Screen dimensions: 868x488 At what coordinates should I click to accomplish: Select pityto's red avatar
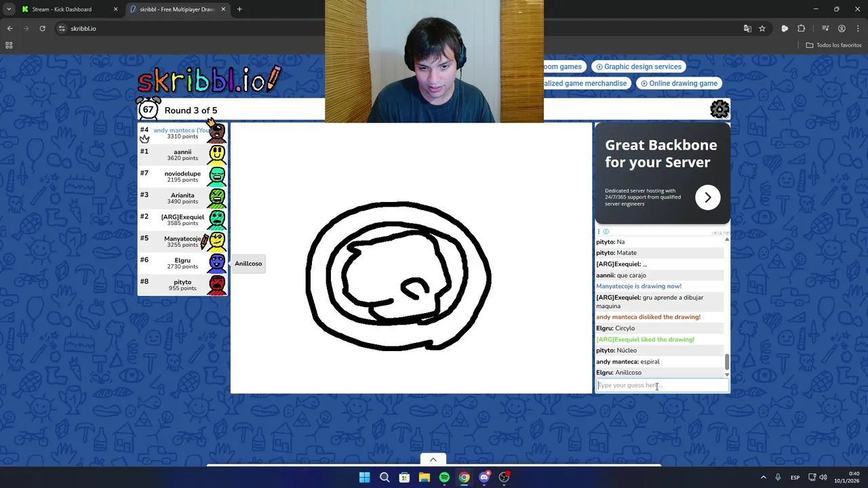[x=217, y=285]
